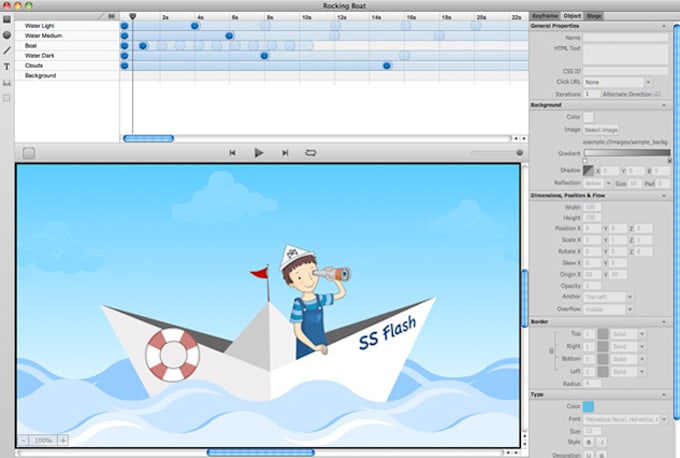The height and width of the screenshot is (458, 680).
Task: Click the Iterations input field
Action: [592, 94]
